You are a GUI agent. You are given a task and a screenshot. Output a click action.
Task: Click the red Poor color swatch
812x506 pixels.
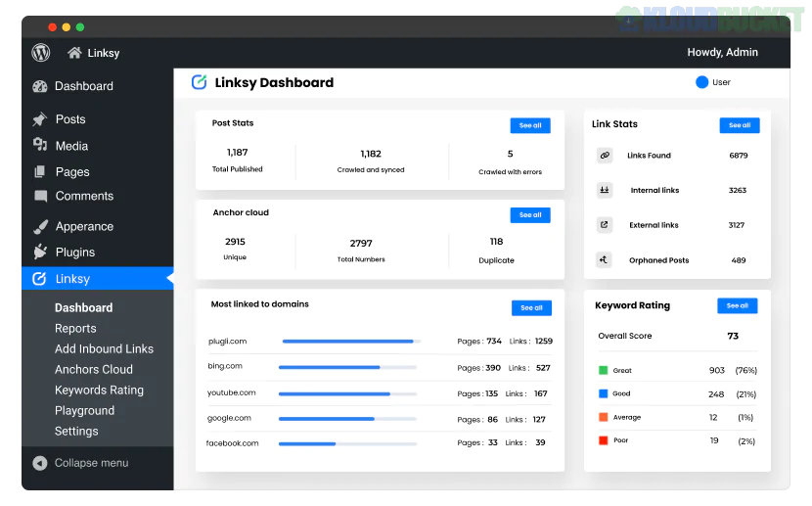coord(603,440)
